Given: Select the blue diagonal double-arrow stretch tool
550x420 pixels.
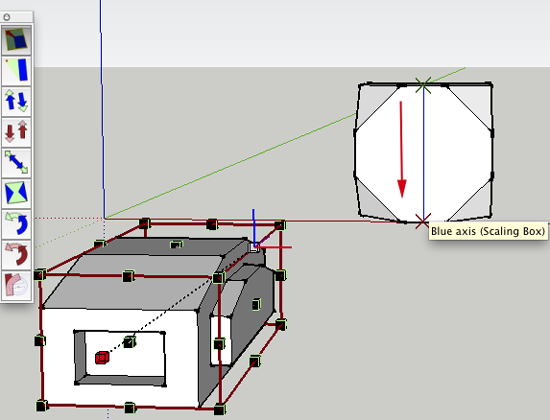Looking at the screenshot, I should pos(16,162).
